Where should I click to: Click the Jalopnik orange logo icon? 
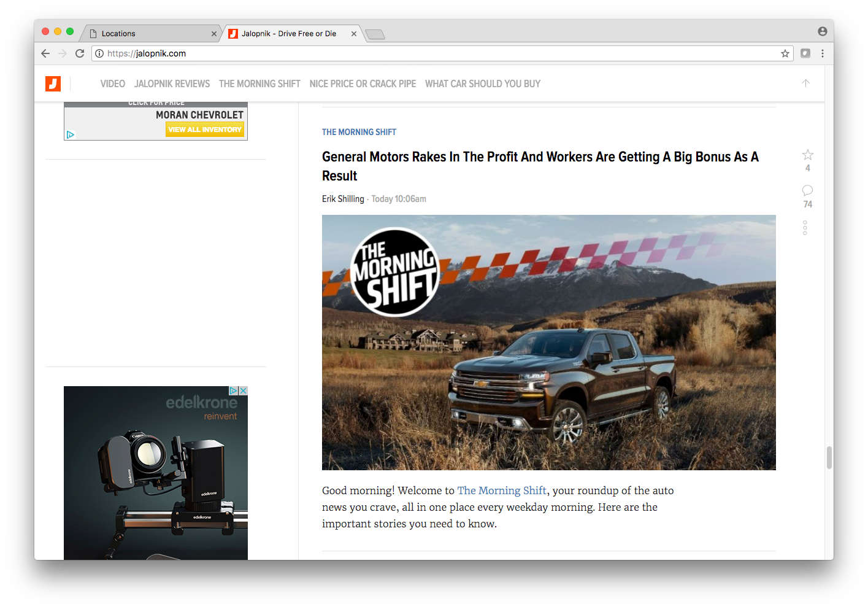(x=53, y=83)
